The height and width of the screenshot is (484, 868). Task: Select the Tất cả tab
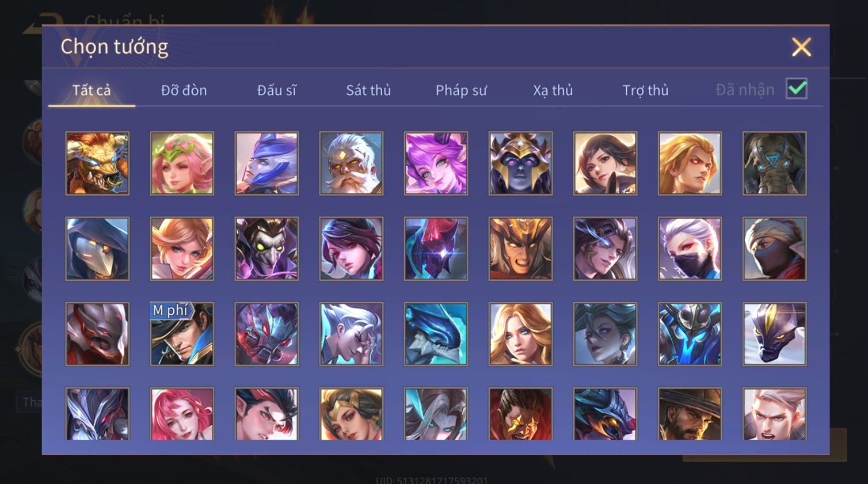click(92, 90)
